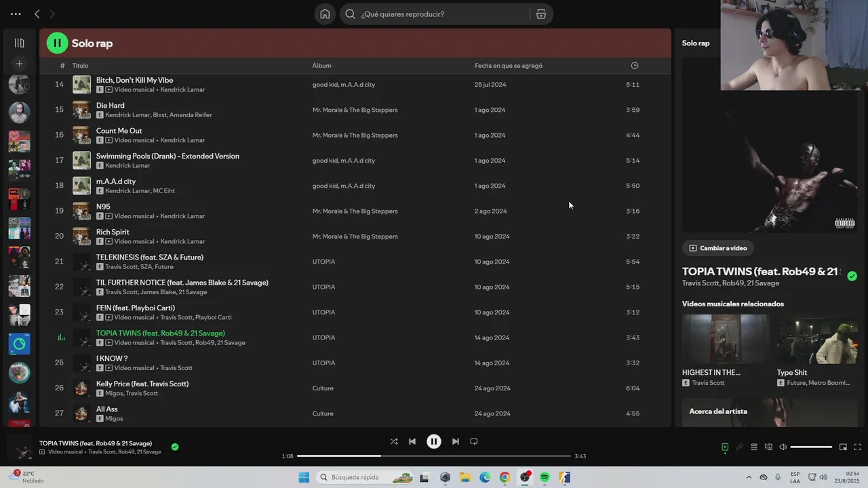868x488 pixels.
Task: Pause playback in the bottom player
Action: [x=434, y=441]
